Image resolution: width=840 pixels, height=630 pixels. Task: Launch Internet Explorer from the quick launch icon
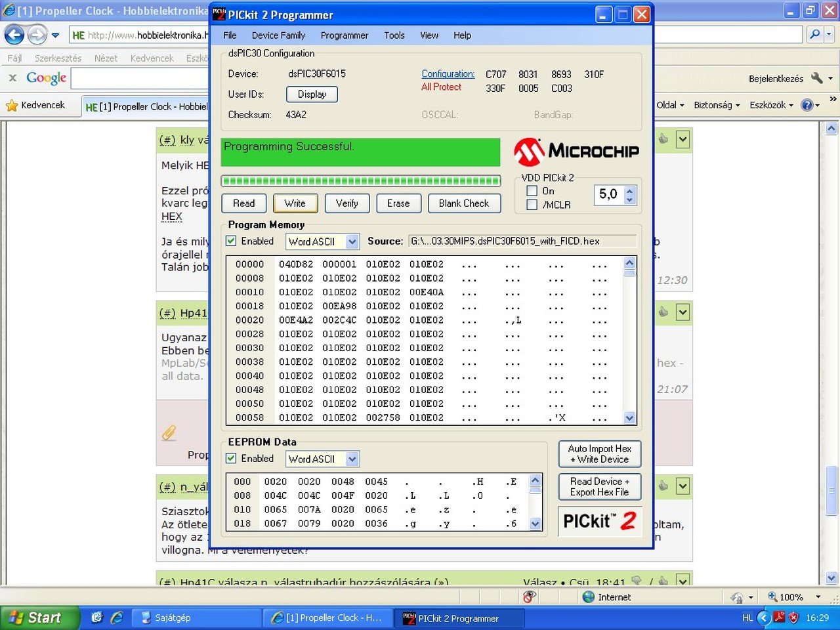tap(117, 618)
